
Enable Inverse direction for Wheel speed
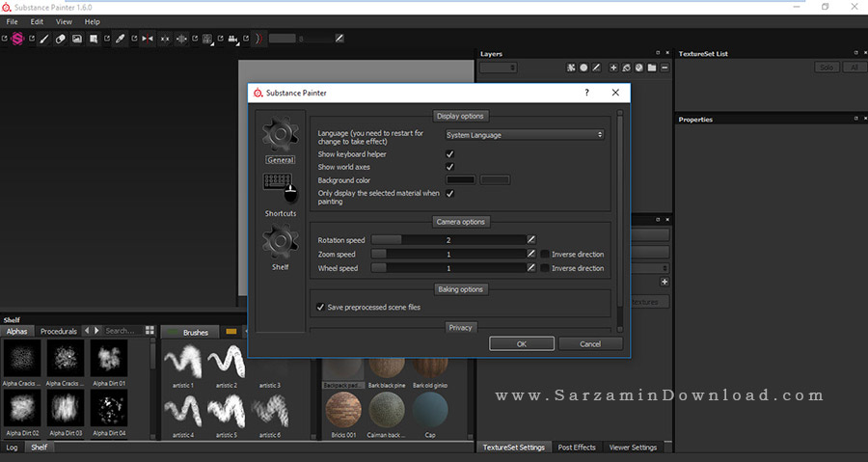point(545,268)
